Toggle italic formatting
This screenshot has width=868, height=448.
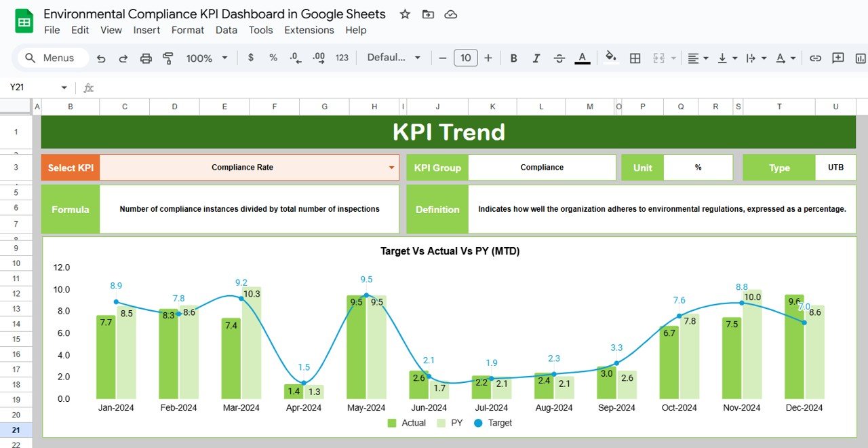[536, 58]
